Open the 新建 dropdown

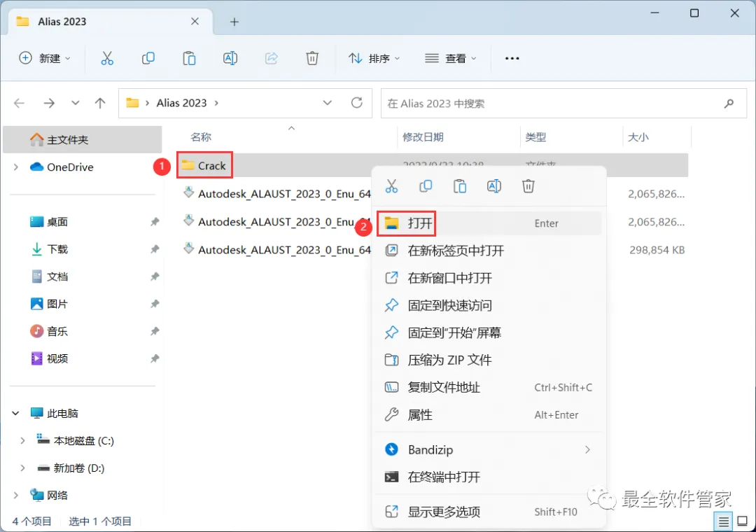[45, 58]
